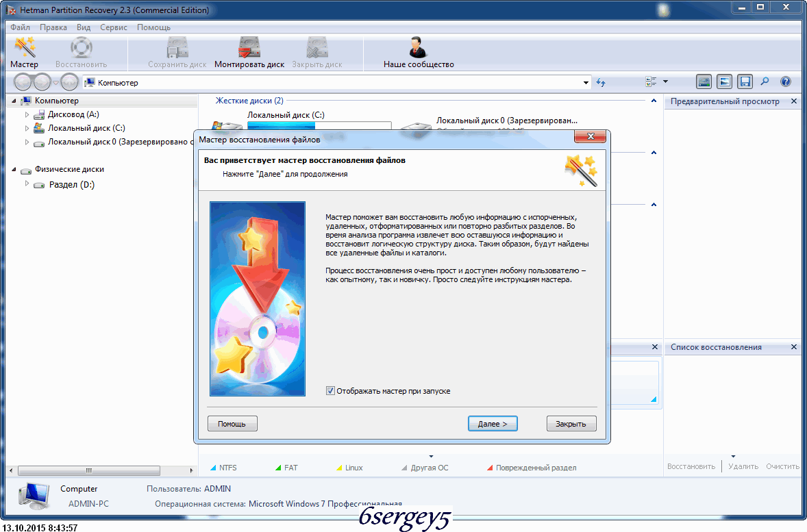Open the address bar dropdown arrow
Screen dimensions: 807x532
point(586,82)
